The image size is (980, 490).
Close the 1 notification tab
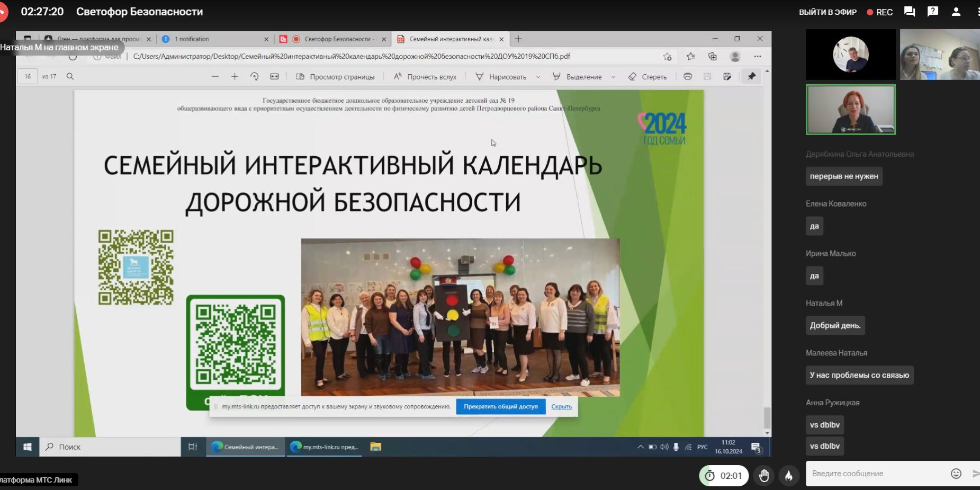pos(266,39)
